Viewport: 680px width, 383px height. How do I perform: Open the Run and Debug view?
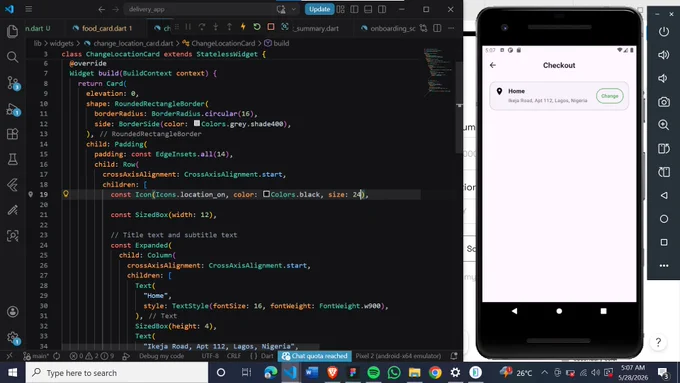(x=13, y=109)
